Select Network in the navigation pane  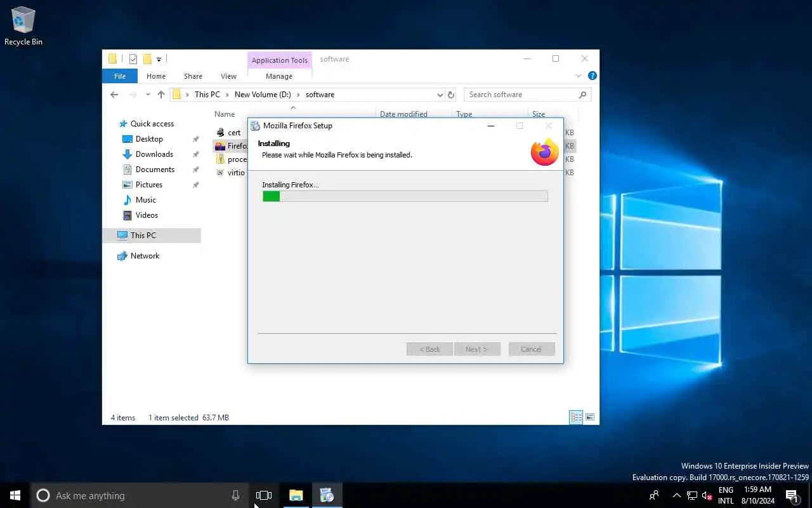point(145,256)
